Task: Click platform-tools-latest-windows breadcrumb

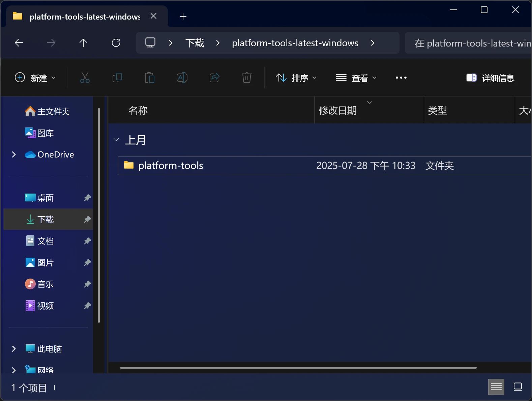Action: [x=295, y=43]
